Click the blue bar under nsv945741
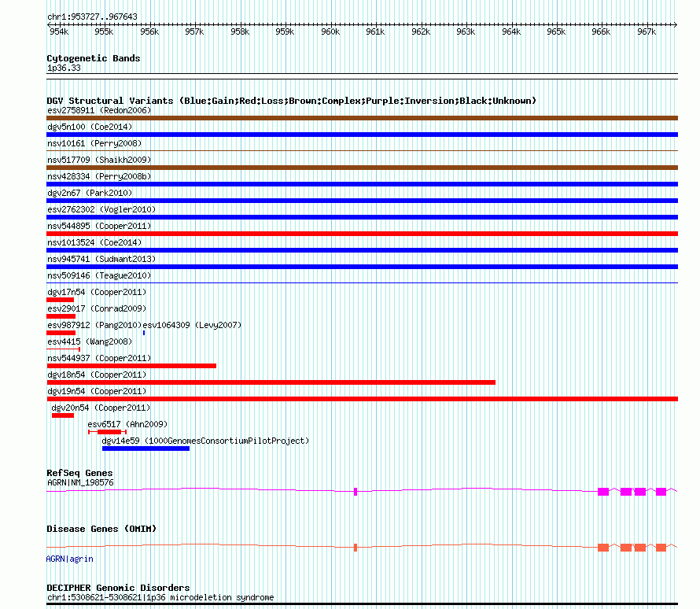The image size is (700, 609). tap(362, 267)
